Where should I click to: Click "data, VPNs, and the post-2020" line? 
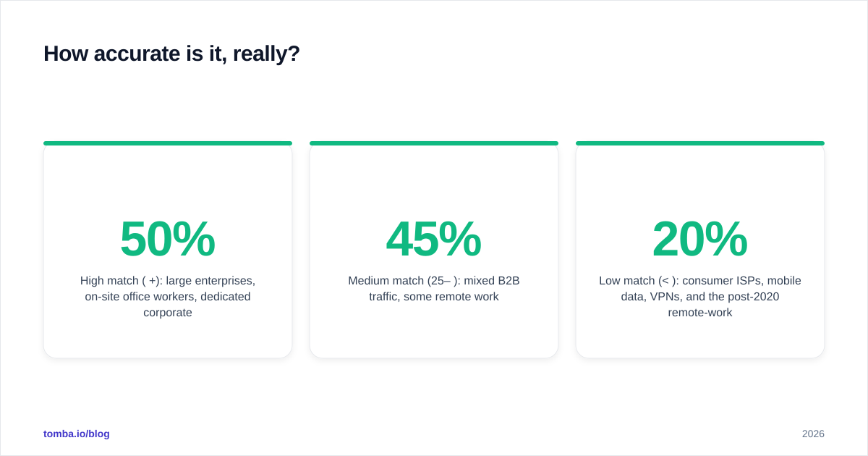[x=700, y=297]
